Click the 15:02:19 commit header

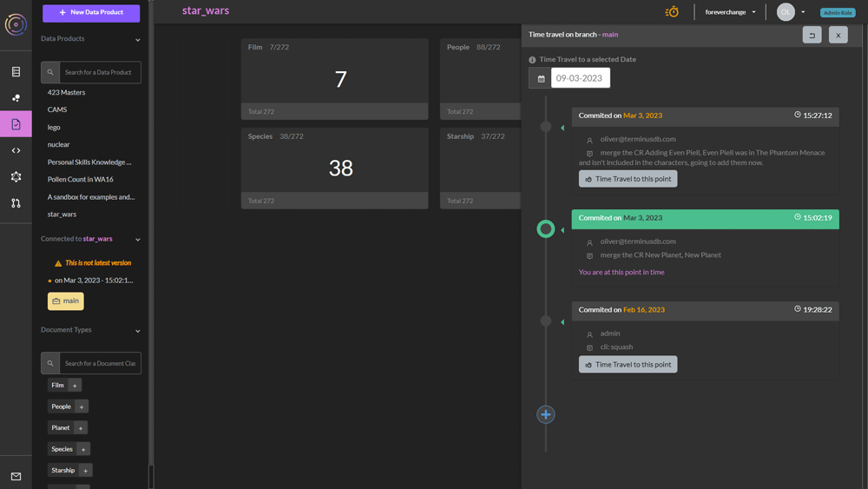point(705,218)
